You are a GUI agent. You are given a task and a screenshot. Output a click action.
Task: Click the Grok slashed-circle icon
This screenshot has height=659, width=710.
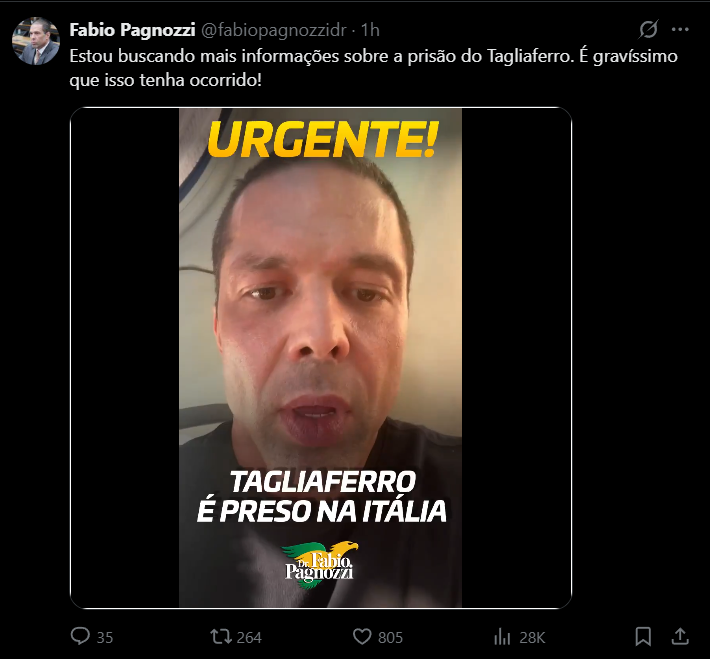pyautogui.click(x=648, y=30)
